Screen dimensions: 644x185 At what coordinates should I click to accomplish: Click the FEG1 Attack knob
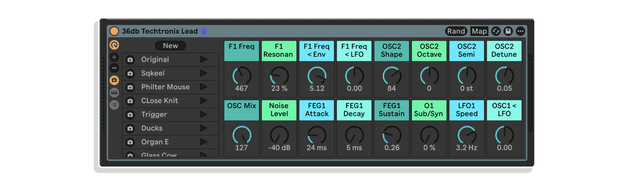(x=317, y=135)
